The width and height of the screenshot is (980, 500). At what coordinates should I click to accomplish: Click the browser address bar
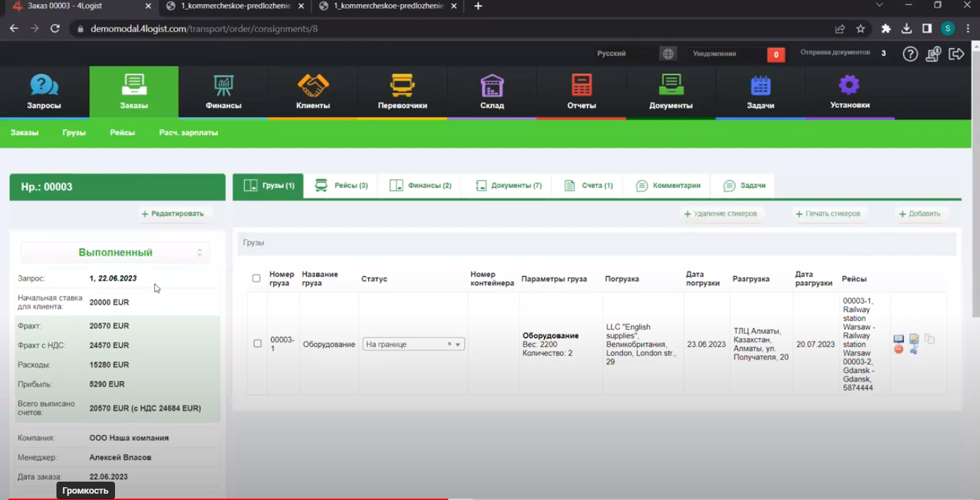[452, 29]
